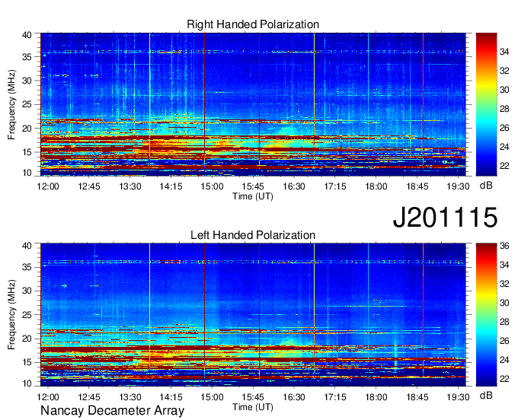518x420 pixels.
Task: Click the 18:00 tick under the Right Handed plot
Action: click(x=376, y=186)
